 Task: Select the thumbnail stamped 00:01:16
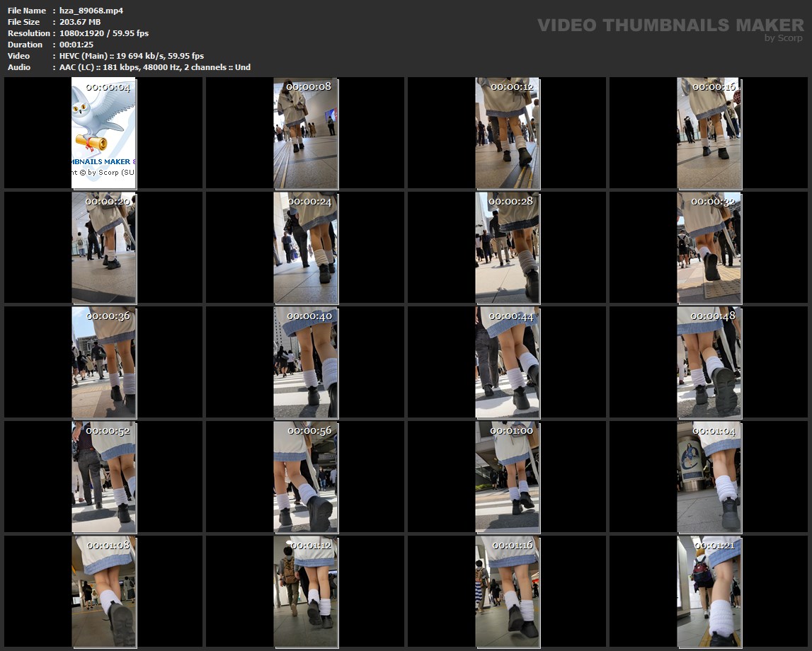(x=508, y=592)
